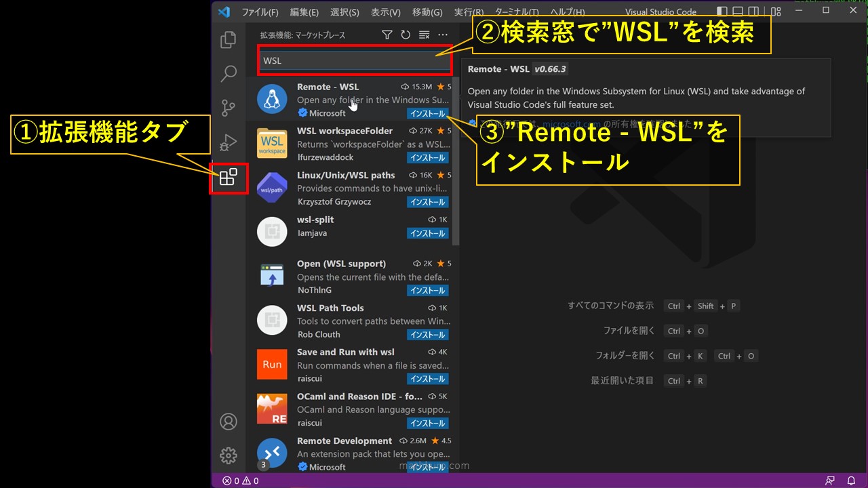
Task: Install the Save and Run with wsl extension
Action: (427, 379)
